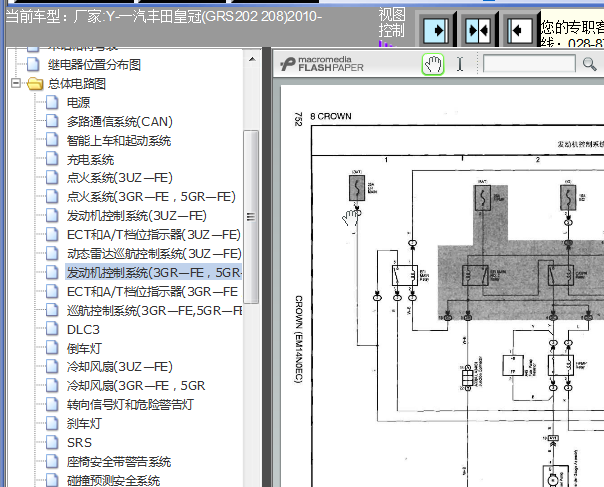
Task: Open 智能上车和起动系统 diagram
Action: tap(119, 141)
